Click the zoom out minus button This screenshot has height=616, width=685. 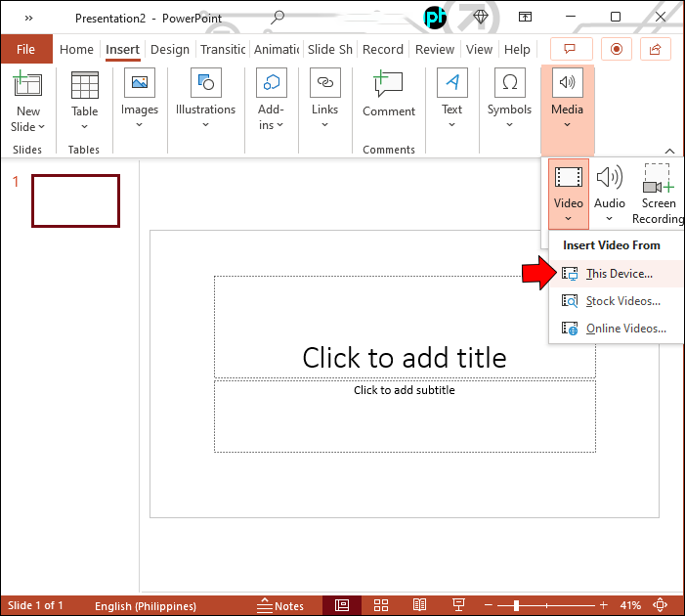[489, 605]
